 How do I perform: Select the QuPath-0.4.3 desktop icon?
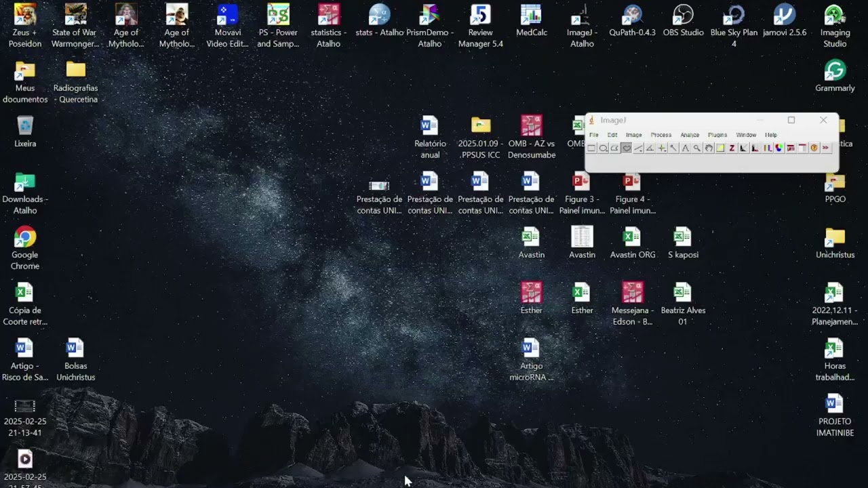pos(633,20)
